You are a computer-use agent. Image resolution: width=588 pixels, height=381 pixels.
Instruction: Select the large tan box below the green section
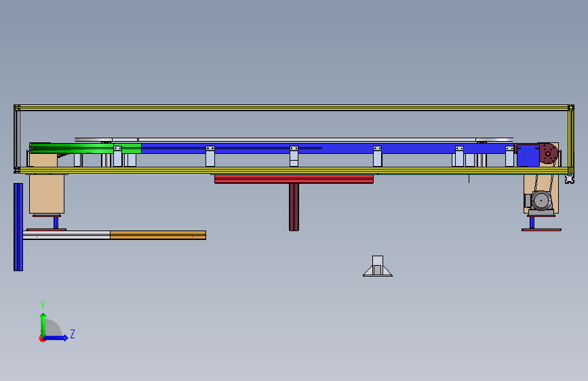click(47, 194)
